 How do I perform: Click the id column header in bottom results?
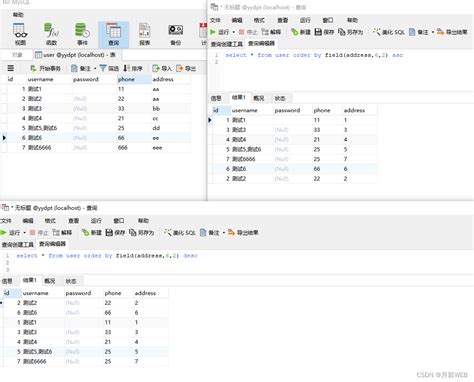(x=12, y=293)
